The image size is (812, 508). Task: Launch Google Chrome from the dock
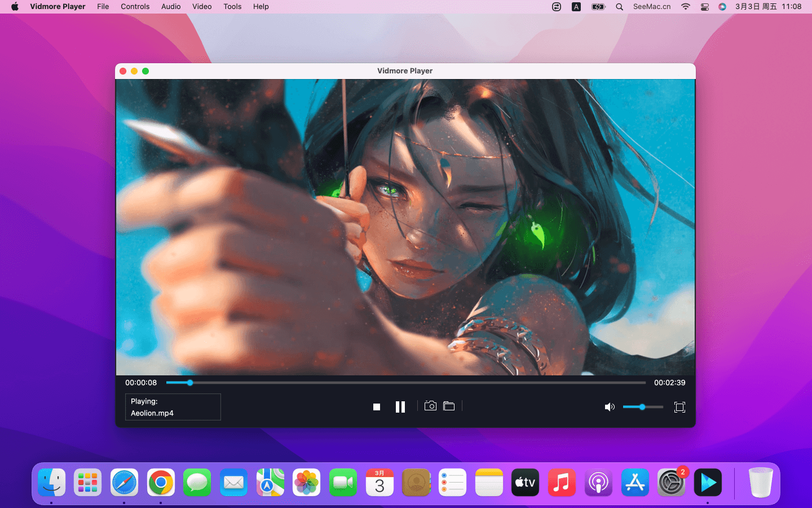161,483
